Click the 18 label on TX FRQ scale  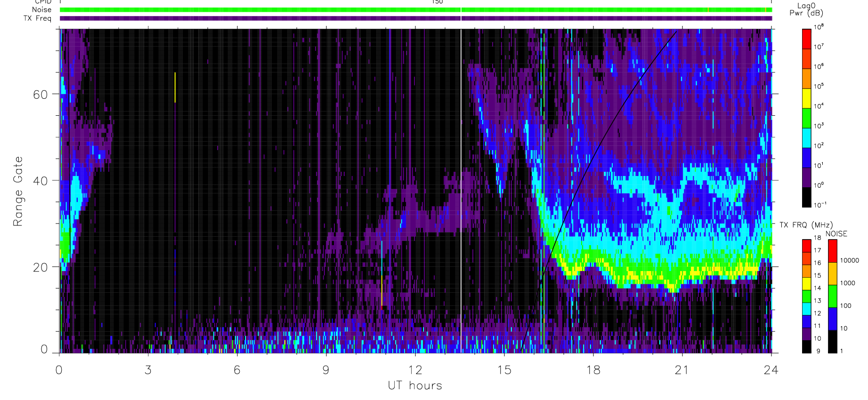coord(817,238)
